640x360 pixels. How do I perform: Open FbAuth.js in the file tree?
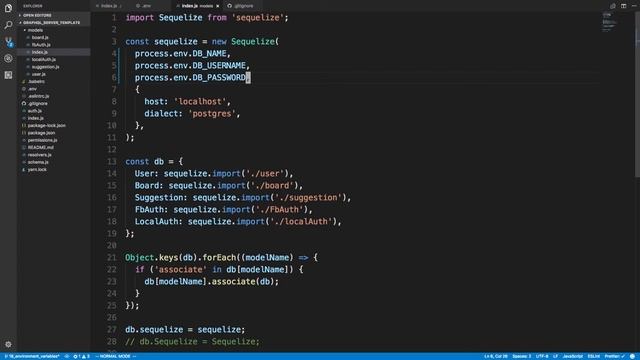(41, 44)
